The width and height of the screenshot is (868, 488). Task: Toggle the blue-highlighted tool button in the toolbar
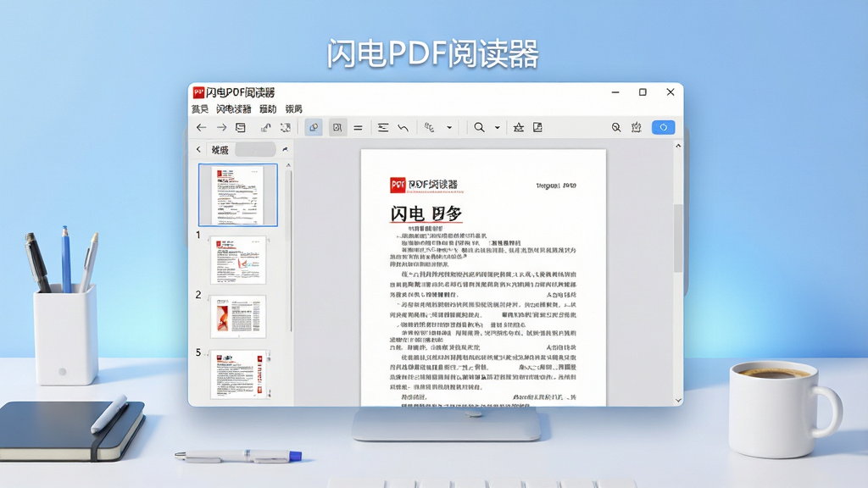click(314, 128)
